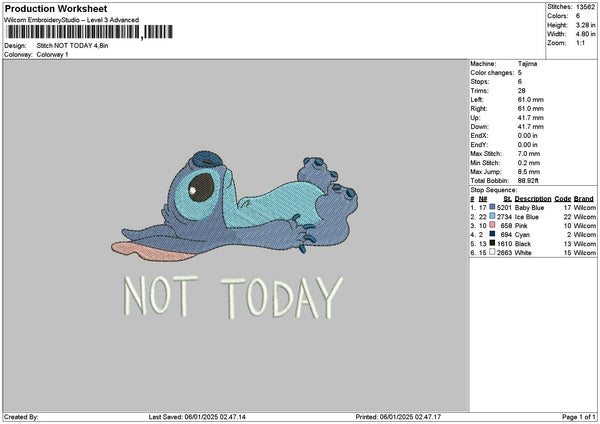Click the Baby Blue color swatch
The height and width of the screenshot is (424, 600).
click(x=492, y=207)
